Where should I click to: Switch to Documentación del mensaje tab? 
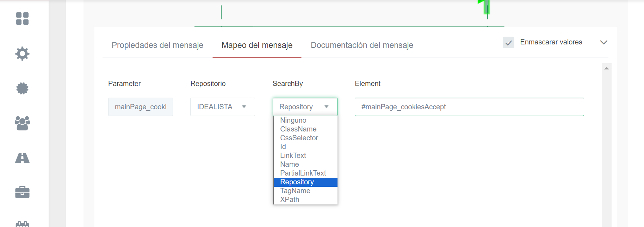pos(362,45)
